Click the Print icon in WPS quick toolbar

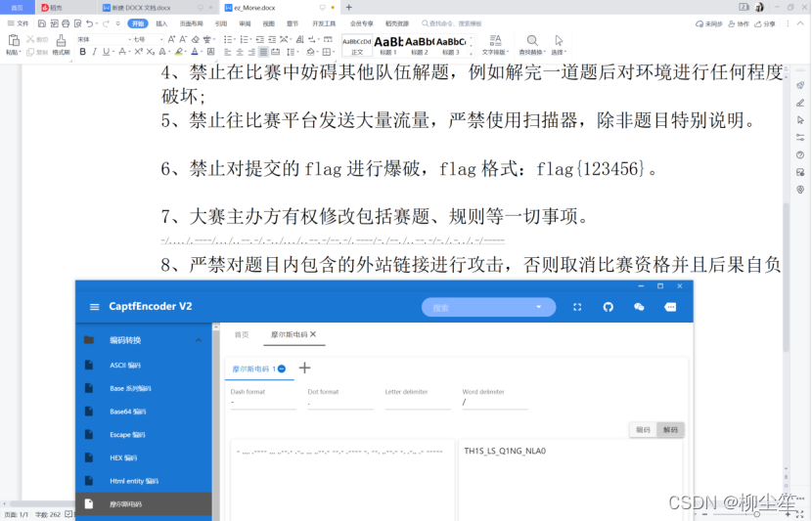click(66, 23)
